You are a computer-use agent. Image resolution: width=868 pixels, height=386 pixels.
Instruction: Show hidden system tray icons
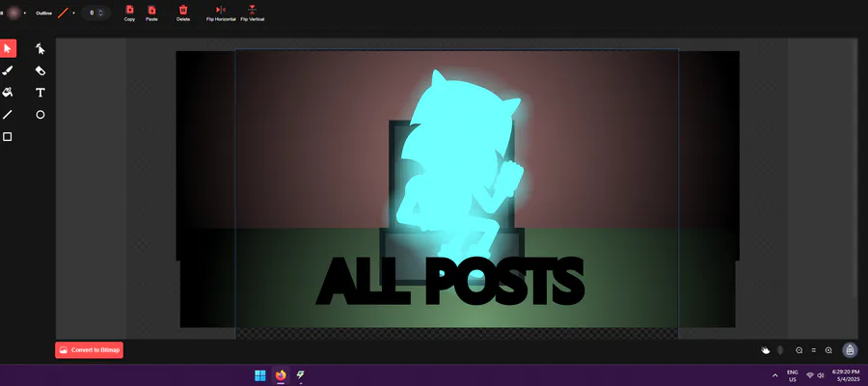775,375
